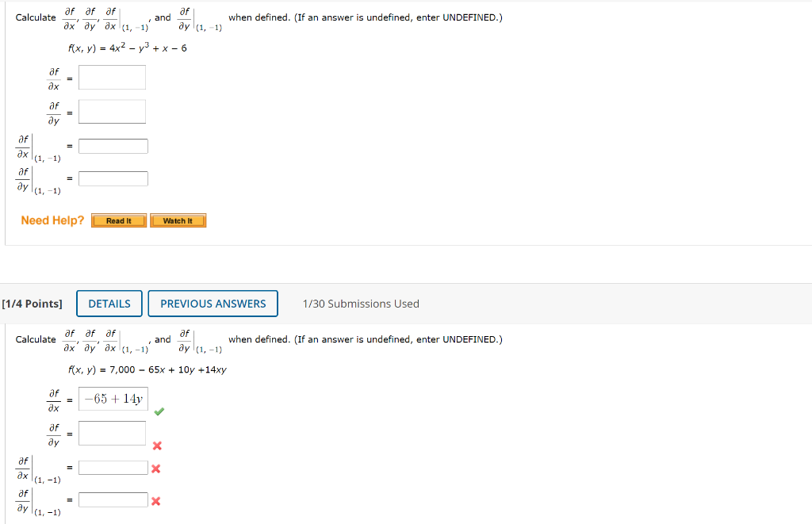Click the 1/30 Submissions Used text
The height and width of the screenshot is (524, 812).
click(362, 303)
